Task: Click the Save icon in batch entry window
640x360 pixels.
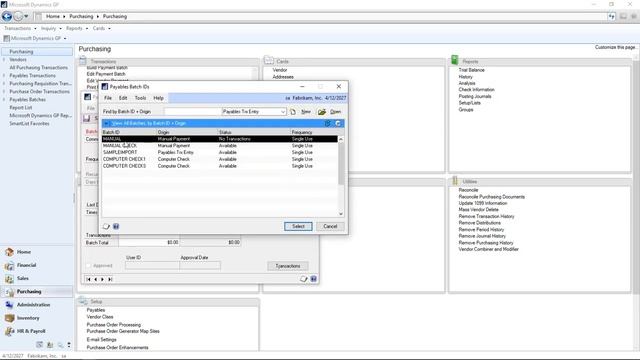Action: tap(87, 118)
